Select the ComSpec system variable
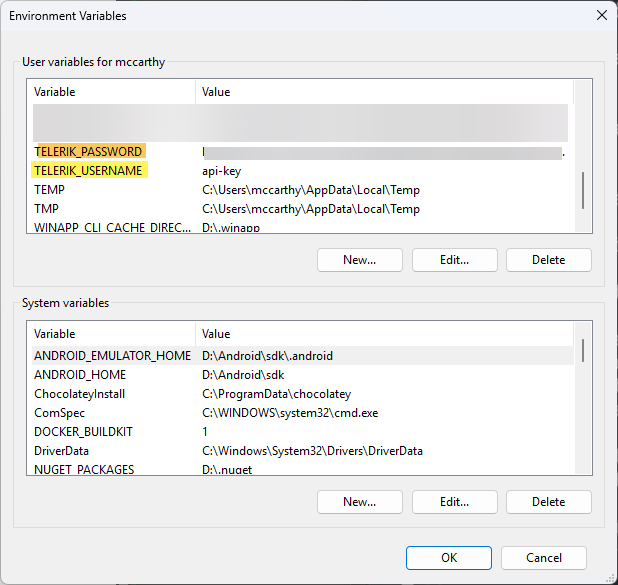The height and width of the screenshot is (585, 618). click(x=60, y=413)
